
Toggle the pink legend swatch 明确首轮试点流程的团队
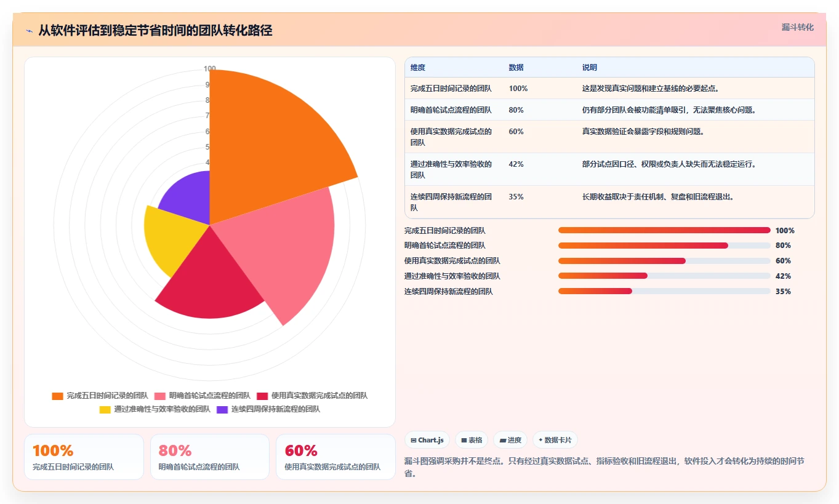(160, 396)
